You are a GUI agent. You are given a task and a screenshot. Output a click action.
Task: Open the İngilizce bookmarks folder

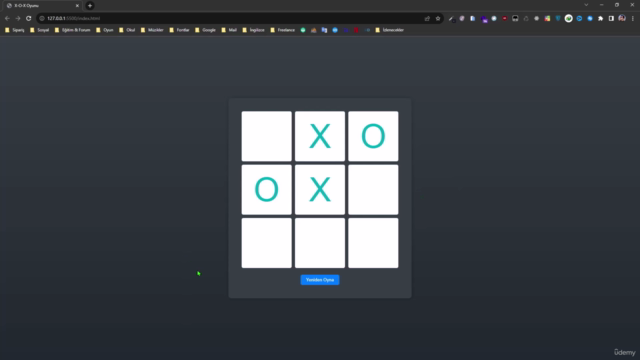coord(253,30)
